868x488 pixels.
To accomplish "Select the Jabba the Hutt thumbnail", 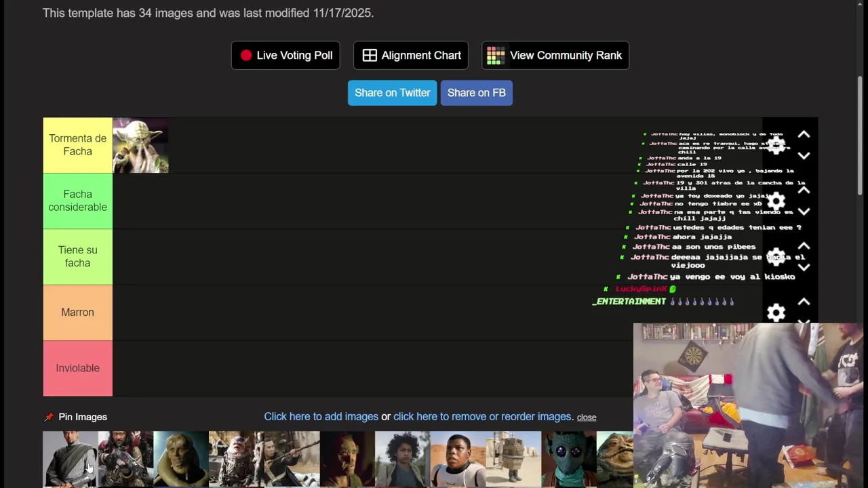I will tap(615, 459).
